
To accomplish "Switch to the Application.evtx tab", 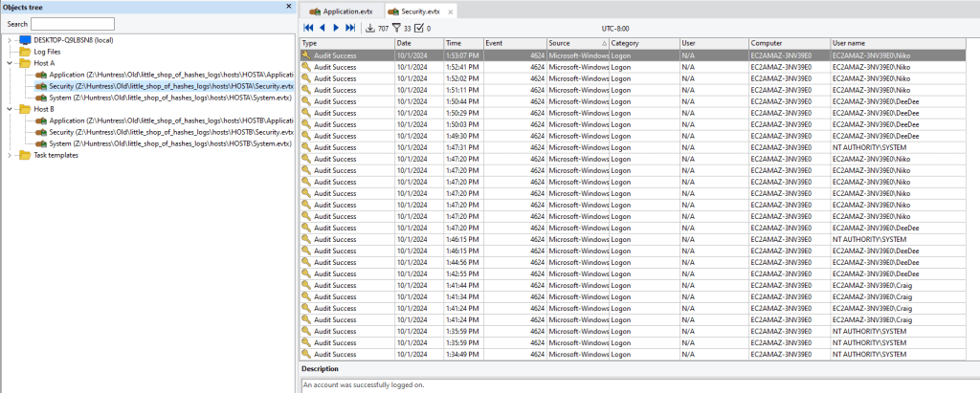I will (340, 11).
